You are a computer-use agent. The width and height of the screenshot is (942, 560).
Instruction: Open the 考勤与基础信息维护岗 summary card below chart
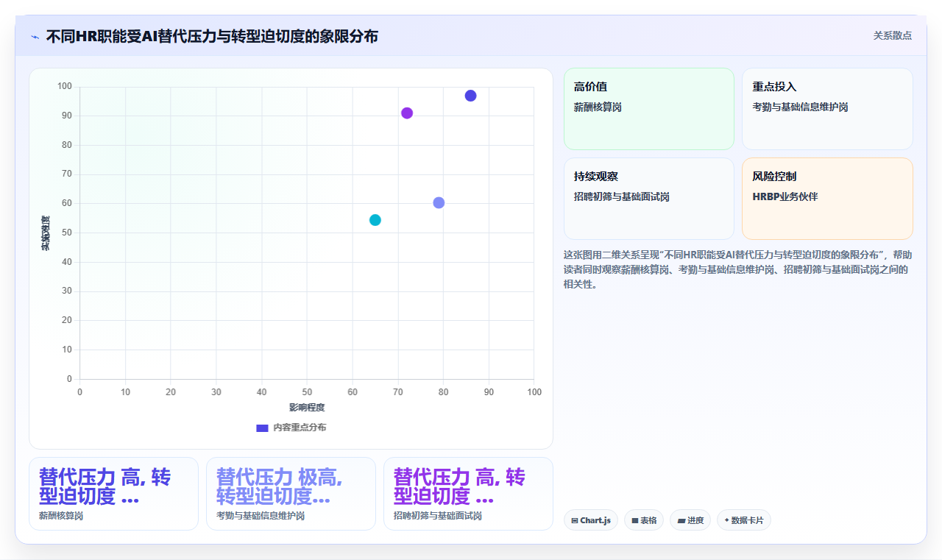(291, 494)
